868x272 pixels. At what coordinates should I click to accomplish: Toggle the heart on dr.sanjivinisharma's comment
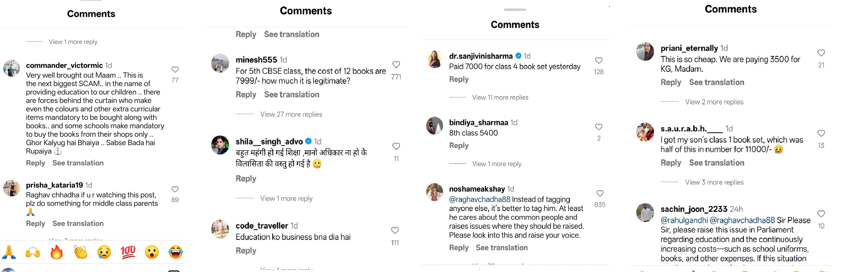tap(598, 60)
